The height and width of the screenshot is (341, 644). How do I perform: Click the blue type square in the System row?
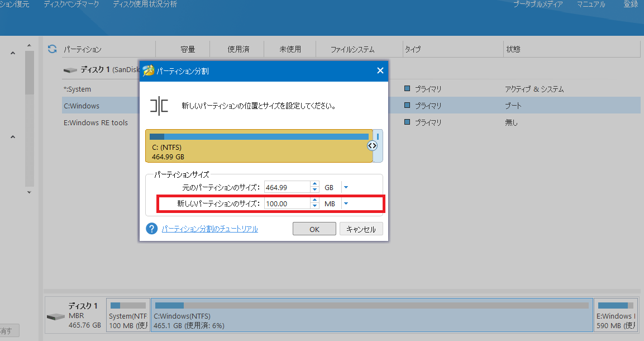click(407, 88)
